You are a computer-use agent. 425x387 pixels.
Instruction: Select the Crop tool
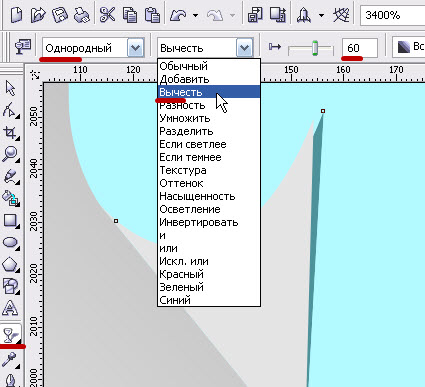[x=11, y=132]
